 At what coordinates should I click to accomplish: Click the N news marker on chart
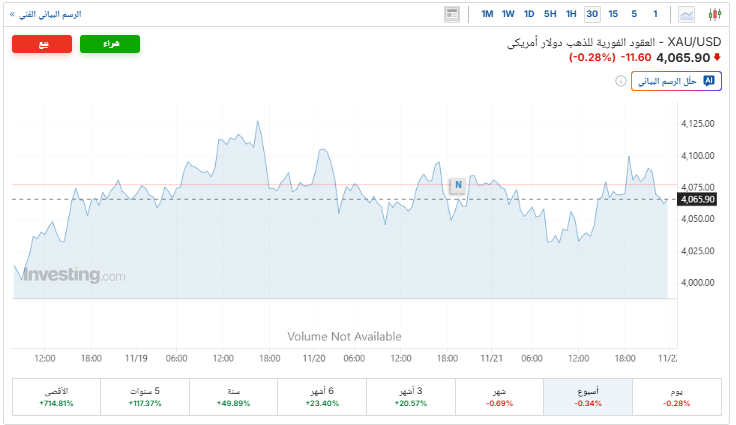(x=457, y=185)
